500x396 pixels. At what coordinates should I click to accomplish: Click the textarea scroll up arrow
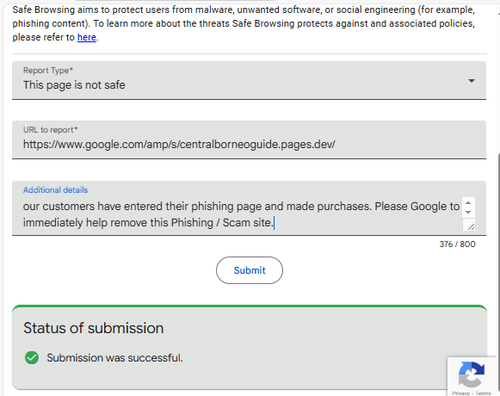pyautogui.click(x=468, y=203)
